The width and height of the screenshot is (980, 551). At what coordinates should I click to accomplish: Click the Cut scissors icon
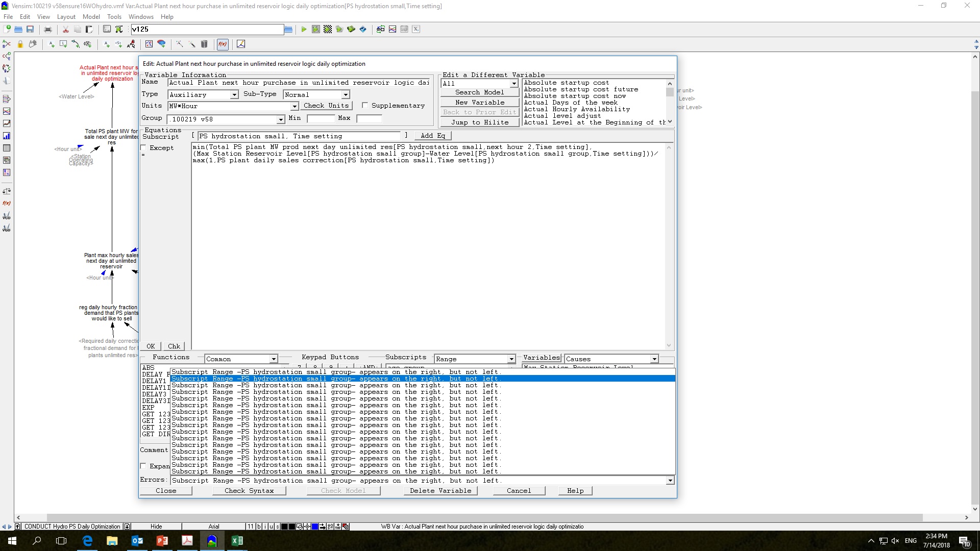(x=65, y=29)
